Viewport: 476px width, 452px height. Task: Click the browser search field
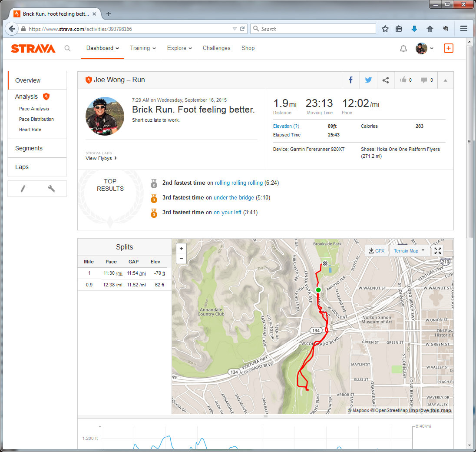click(x=317, y=29)
